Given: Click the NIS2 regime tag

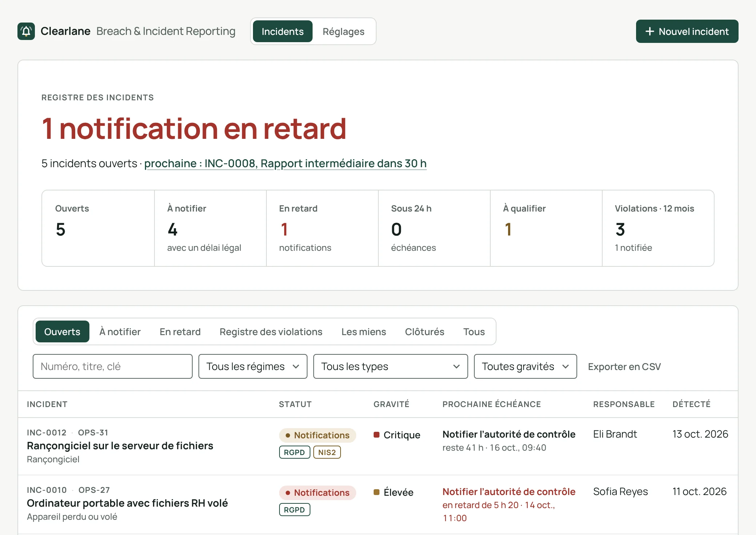Looking at the screenshot, I should click(x=327, y=452).
